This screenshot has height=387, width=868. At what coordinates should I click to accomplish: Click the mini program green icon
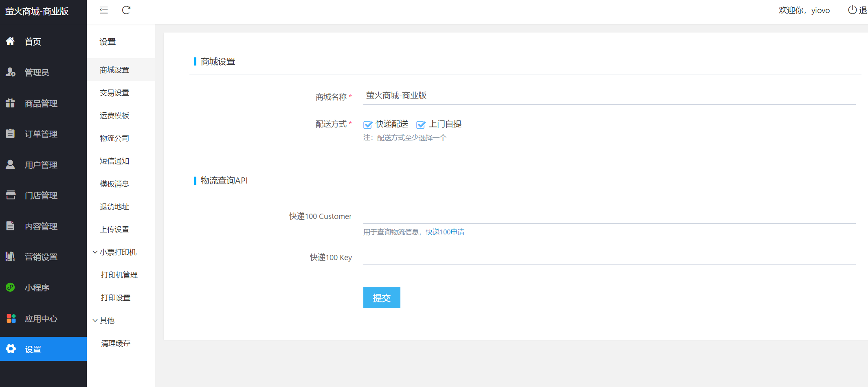point(11,287)
